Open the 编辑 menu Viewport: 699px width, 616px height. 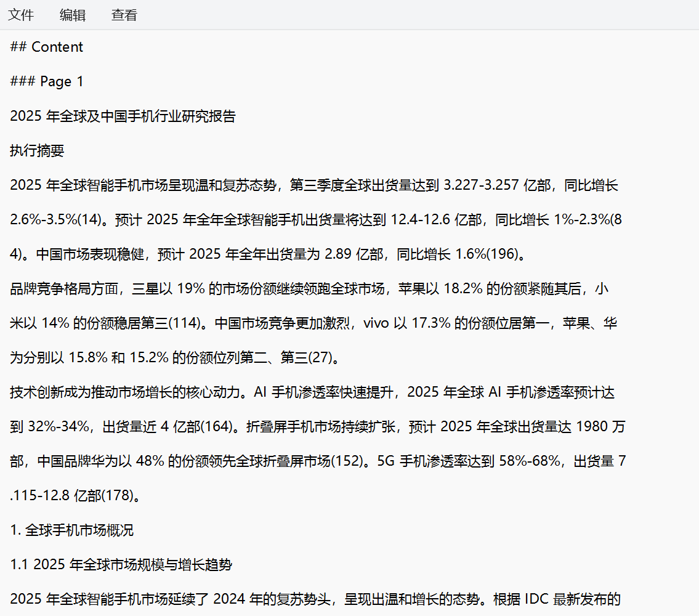tap(73, 15)
